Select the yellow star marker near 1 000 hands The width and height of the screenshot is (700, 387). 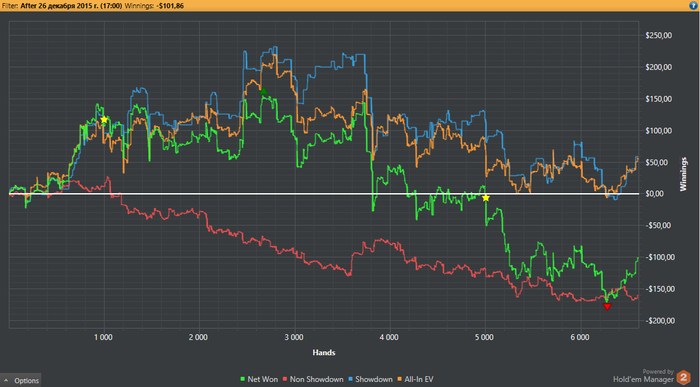pos(104,120)
